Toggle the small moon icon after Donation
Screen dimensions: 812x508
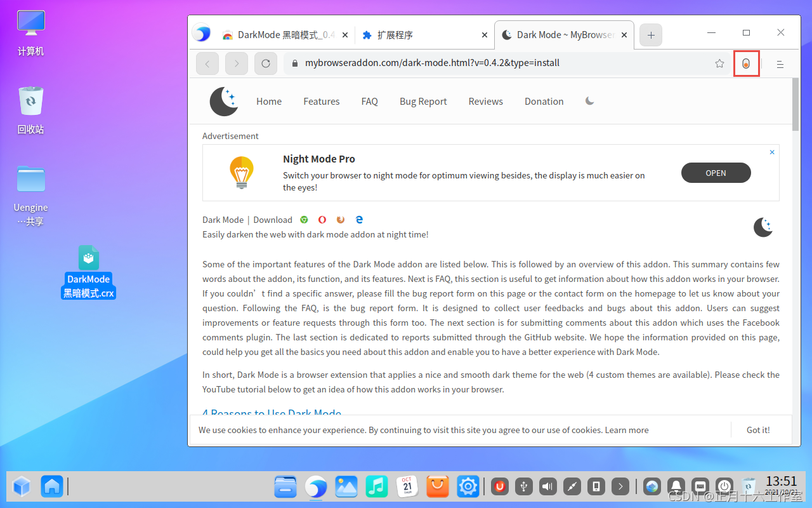[x=590, y=101]
